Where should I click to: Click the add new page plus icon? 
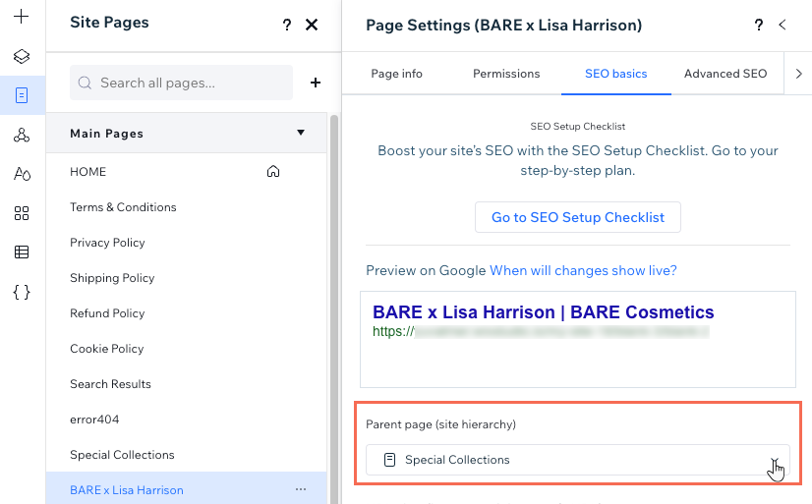click(316, 84)
